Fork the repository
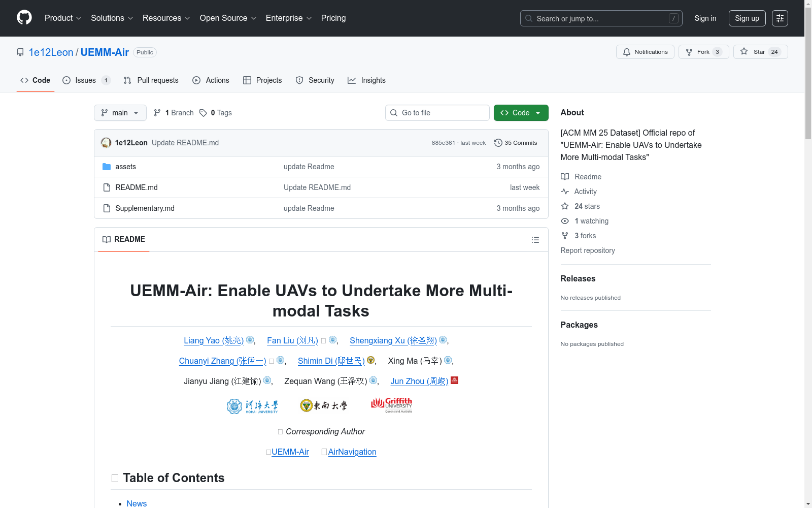Screen dimensions: 812x508 tap(703, 52)
